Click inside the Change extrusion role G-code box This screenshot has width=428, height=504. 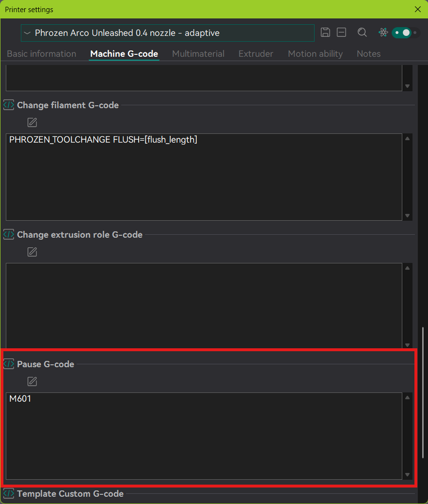[x=204, y=306]
